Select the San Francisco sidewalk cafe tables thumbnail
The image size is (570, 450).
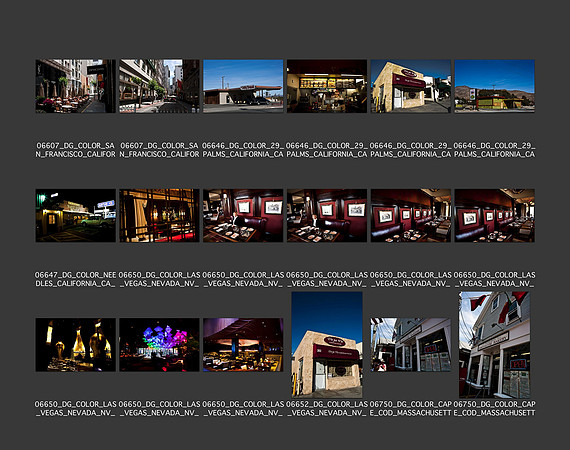(76, 86)
